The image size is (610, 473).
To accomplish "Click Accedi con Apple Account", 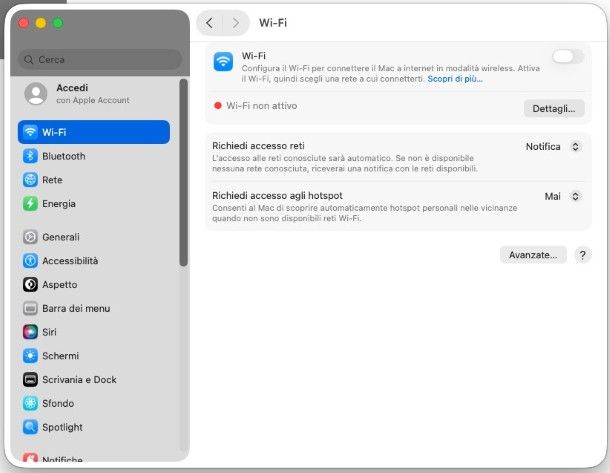I will (93, 94).
